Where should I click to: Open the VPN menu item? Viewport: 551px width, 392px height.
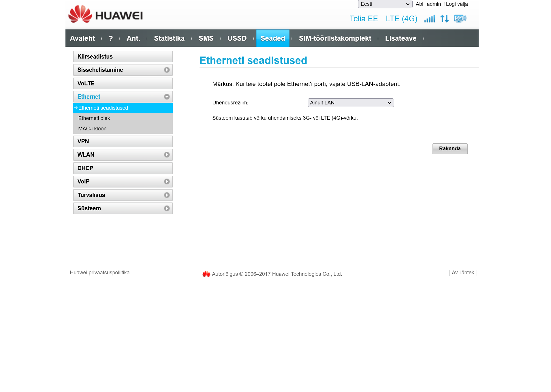123,142
